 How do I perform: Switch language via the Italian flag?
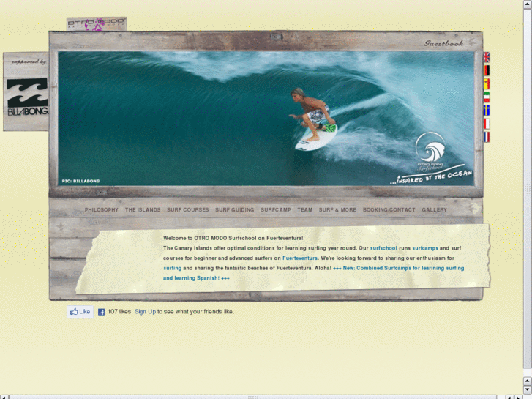486,97
